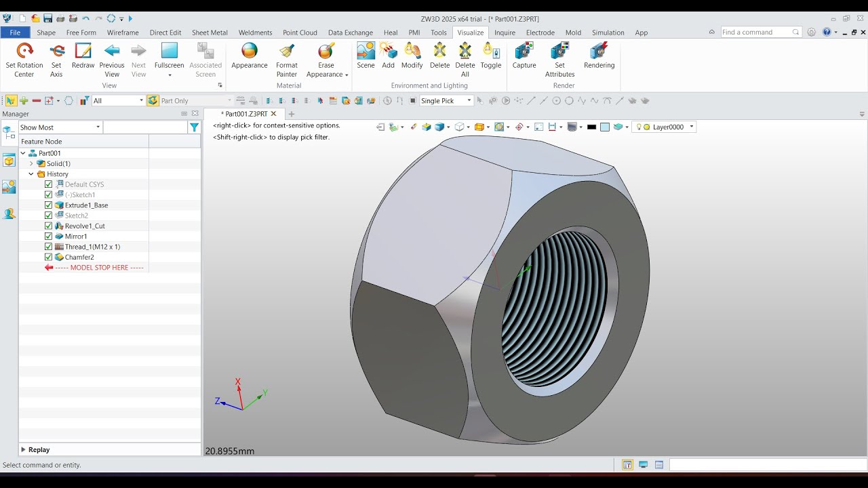This screenshot has width=868, height=488.
Task: Uncheck the Revolve1_Cut feature checkbox
Action: tap(48, 226)
